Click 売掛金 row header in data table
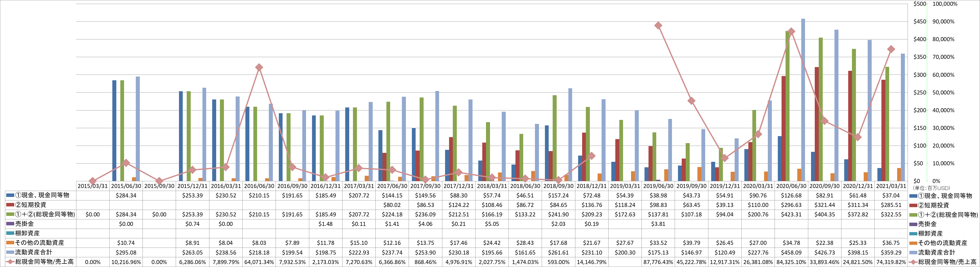The height and width of the screenshot is (267, 980). [x=41, y=224]
